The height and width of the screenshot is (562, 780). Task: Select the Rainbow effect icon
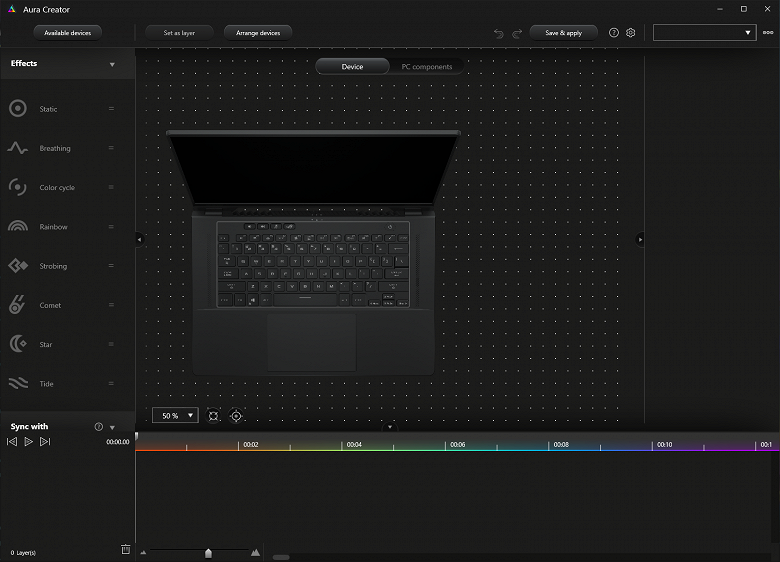click(18, 227)
